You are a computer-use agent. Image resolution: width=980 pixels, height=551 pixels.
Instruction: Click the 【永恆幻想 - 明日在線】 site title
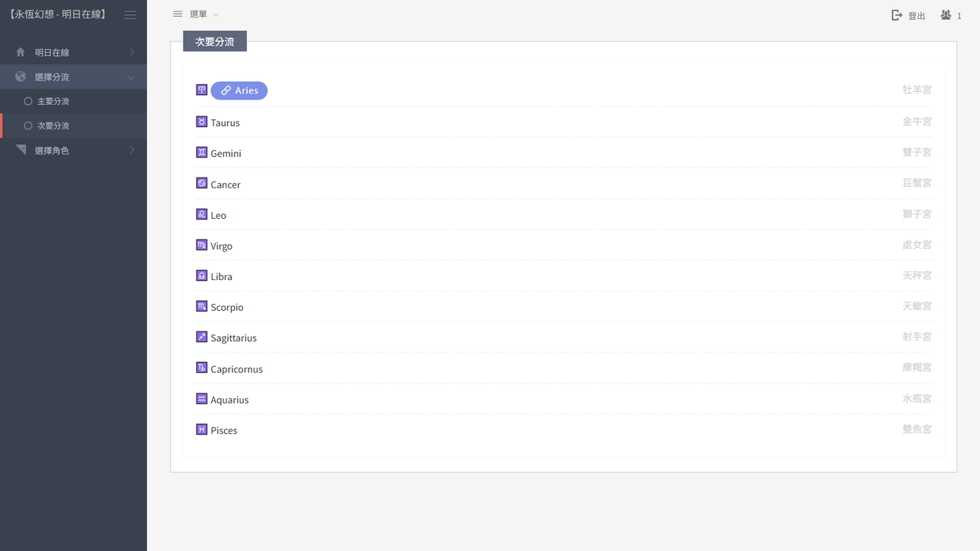[x=58, y=15]
